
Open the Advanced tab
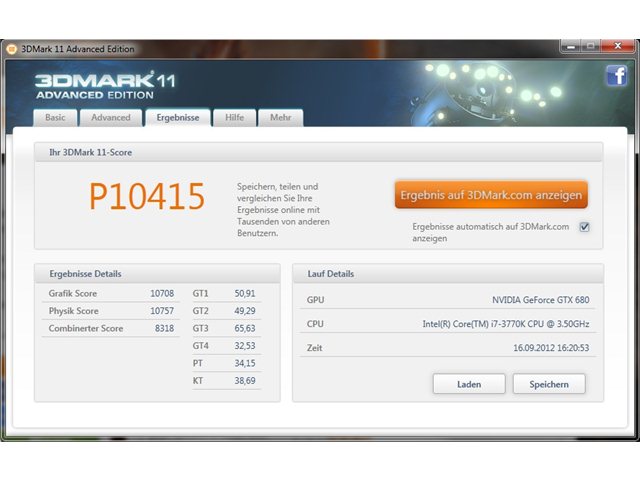[111, 118]
